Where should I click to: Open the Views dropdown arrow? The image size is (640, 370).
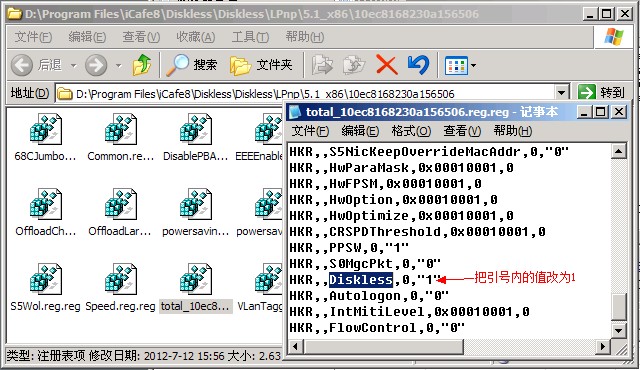pyautogui.click(x=473, y=65)
